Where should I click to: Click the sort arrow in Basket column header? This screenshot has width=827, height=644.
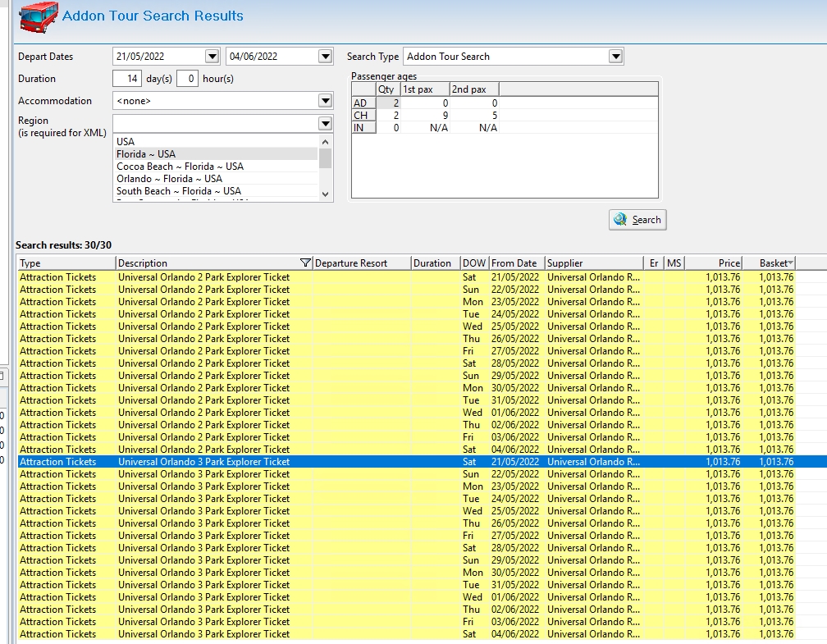790,263
